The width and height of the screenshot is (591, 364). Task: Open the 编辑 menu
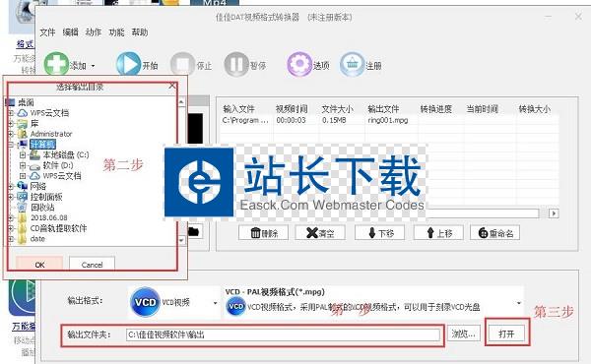click(71, 32)
